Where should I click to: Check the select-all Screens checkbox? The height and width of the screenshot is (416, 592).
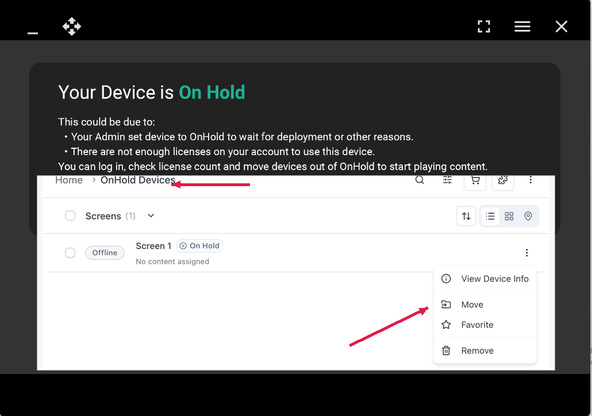click(x=70, y=216)
